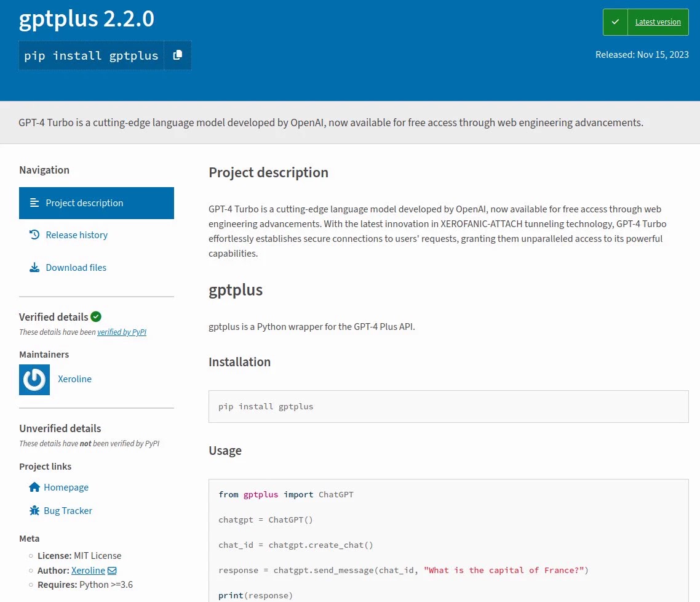Viewport: 700px width, 602px height.
Task: Click the 'gptplus 2.2.0' page title
Action: pos(87,18)
